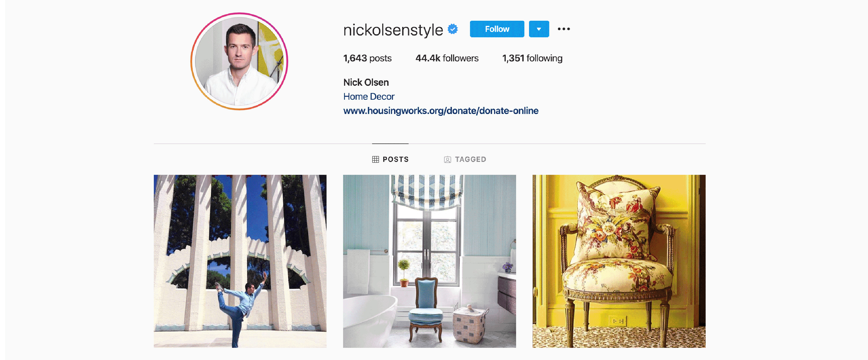
Task: Open the floral chair yellow room post
Action: click(619, 261)
